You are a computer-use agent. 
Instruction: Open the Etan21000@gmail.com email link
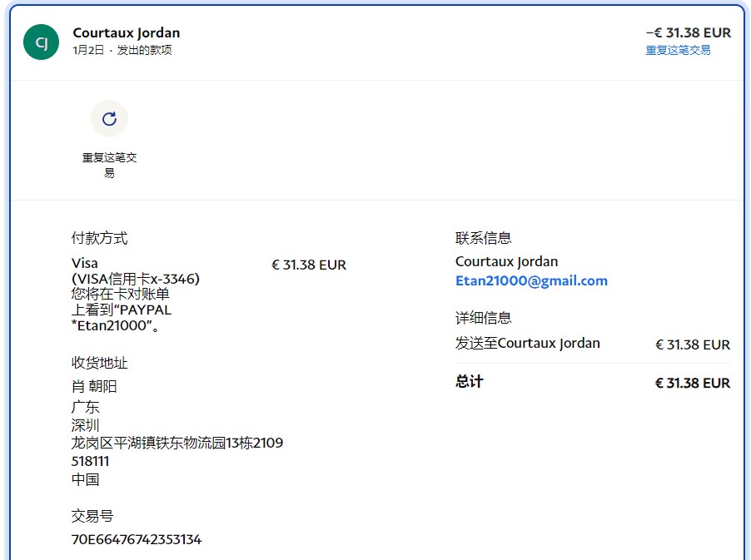tap(531, 280)
